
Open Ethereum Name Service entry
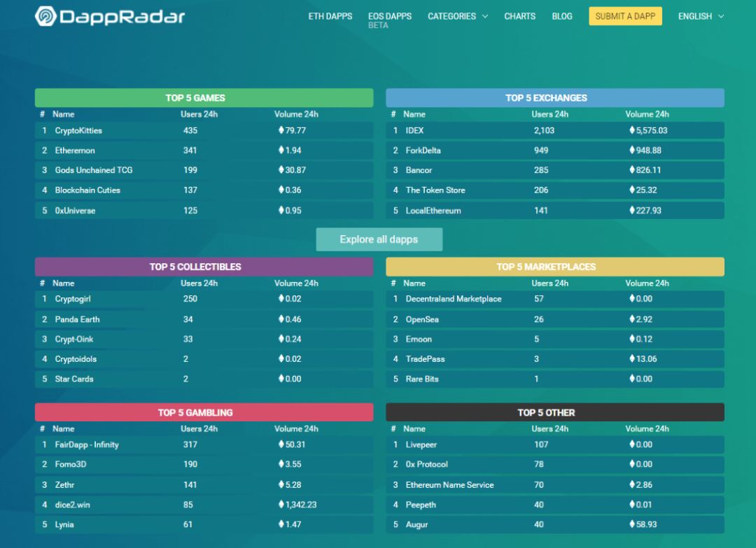[450, 485]
